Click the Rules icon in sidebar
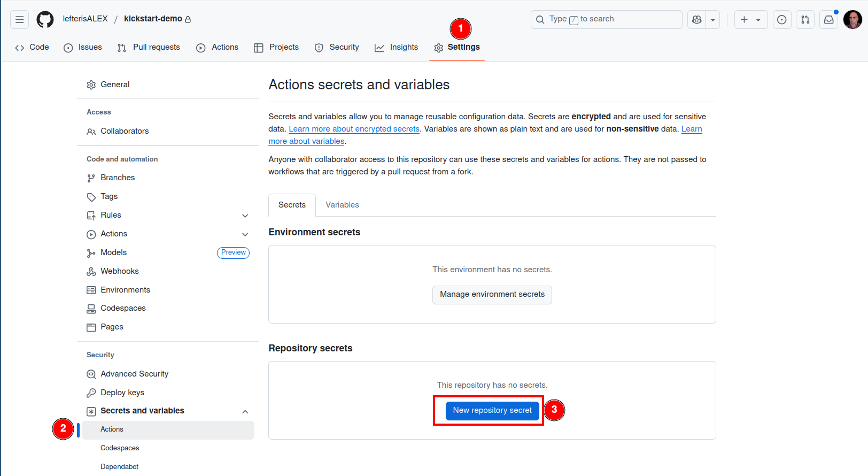The width and height of the screenshot is (868, 476). pyautogui.click(x=91, y=216)
